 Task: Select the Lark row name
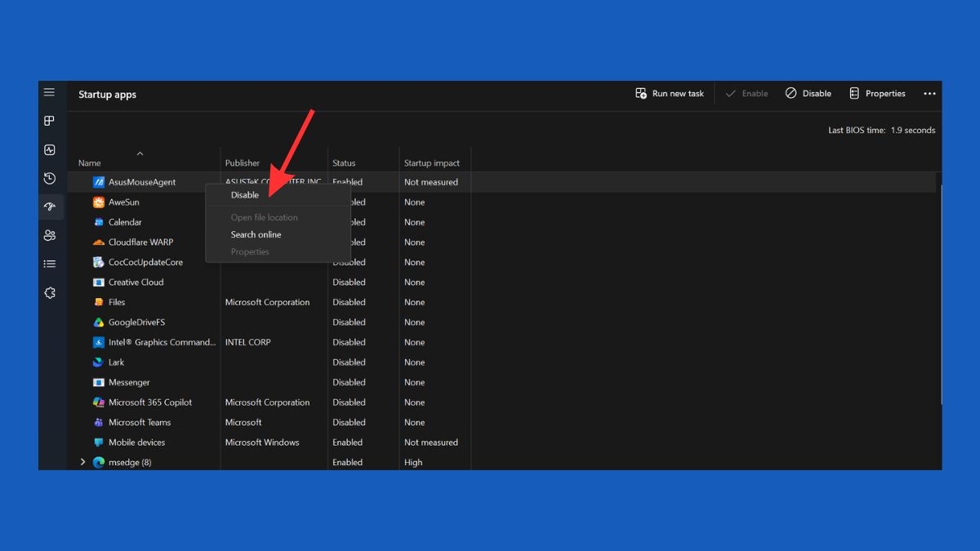pyautogui.click(x=116, y=362)
